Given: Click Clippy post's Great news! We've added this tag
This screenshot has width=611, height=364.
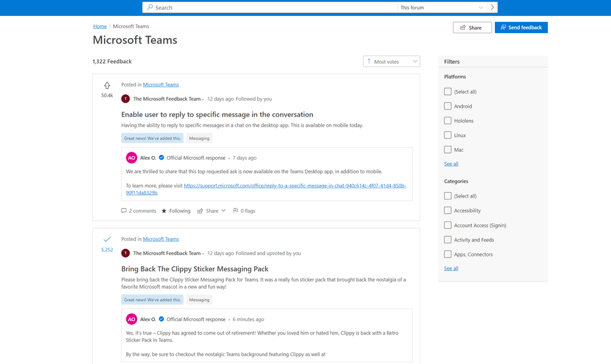Looking at the screenshot, I should click(x=152, y=300).
